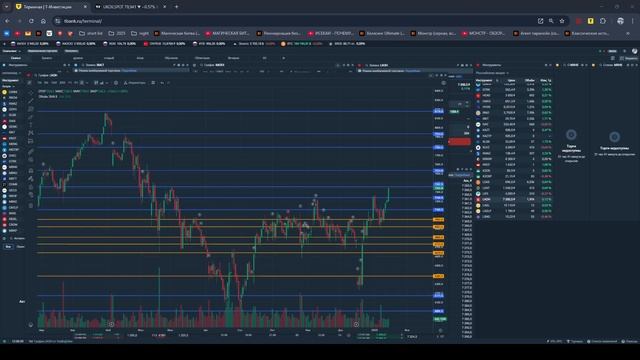Click the browser home button
This screenshot has height=360, width=640.
coord(43,21)
